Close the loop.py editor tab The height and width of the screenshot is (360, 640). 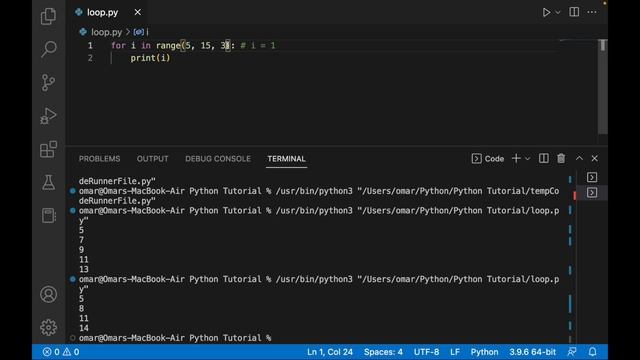click(138, 12)
